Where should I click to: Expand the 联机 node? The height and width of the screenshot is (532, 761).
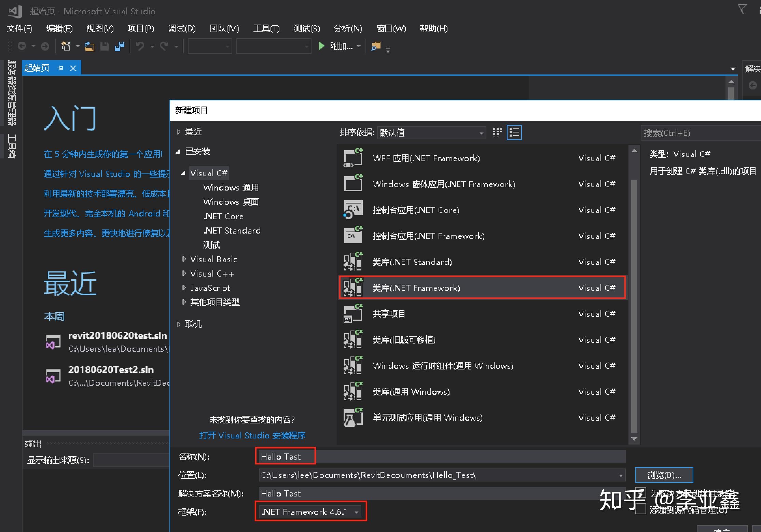pos(178,324)
